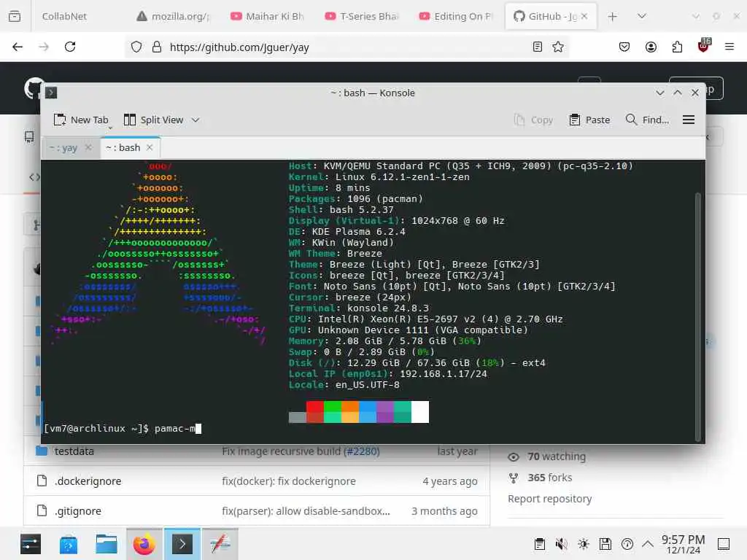Go forward with Firefox forward arrow
Viewport: 747px width, 560px height.
pyautogui.click(x=44, y=47)
